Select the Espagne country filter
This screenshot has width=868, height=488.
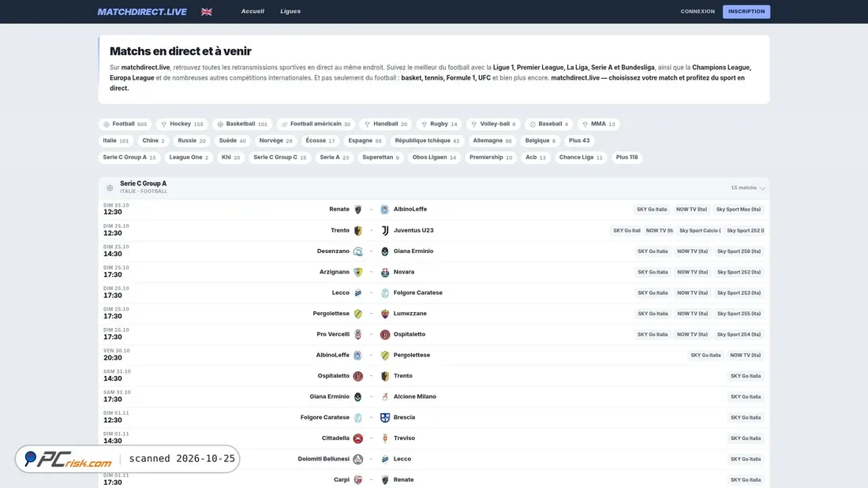click(x=365, y=140)
